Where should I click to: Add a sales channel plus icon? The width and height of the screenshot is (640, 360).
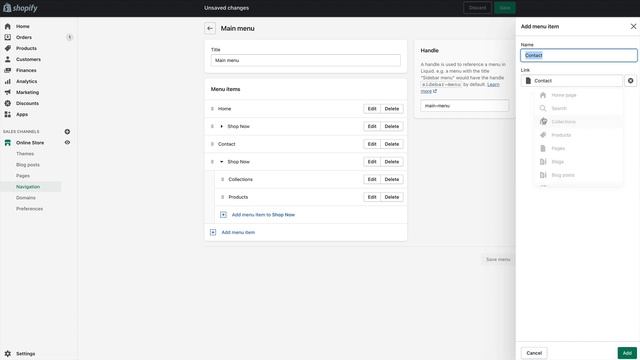67,131
